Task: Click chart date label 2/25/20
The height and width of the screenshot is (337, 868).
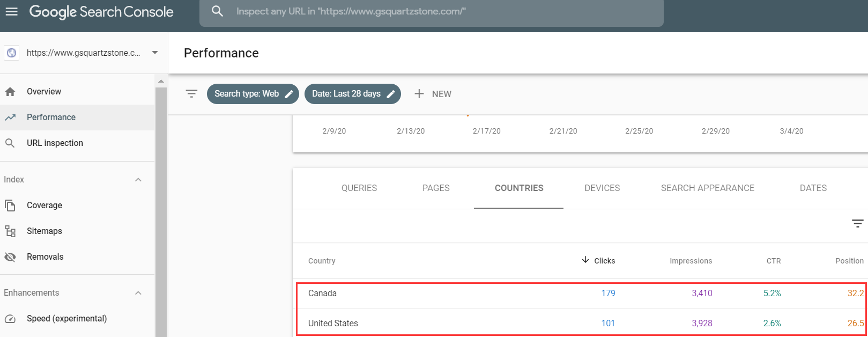Action: [x=639, y=131]
